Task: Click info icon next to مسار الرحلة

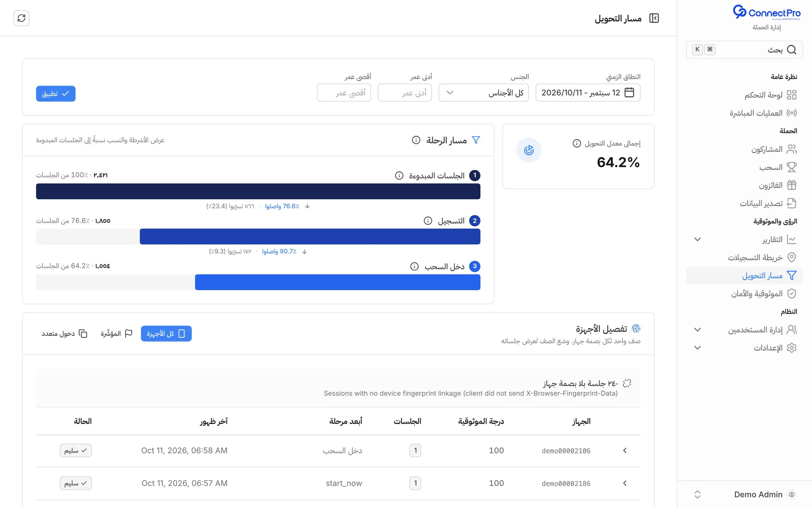Action: tap(416, 140)
